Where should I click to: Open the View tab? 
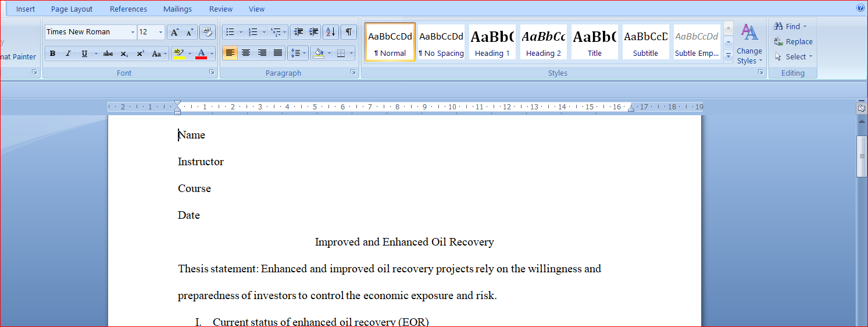pos(256,9)
